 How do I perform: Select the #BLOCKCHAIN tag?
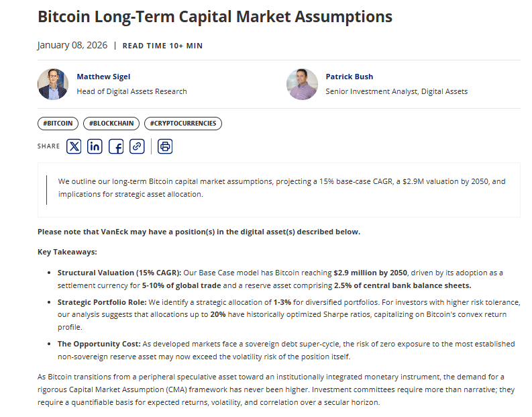pos(112,124)
